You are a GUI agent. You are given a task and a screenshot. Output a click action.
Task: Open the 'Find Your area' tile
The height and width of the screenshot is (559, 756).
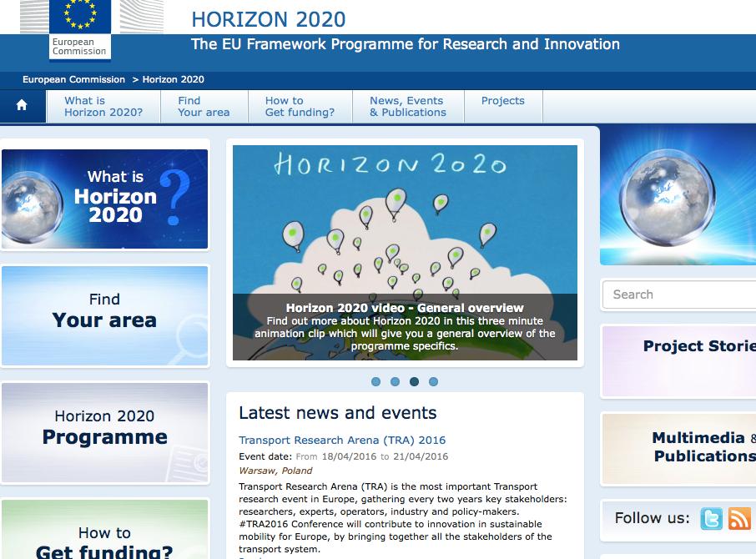[x=104, y=315]
